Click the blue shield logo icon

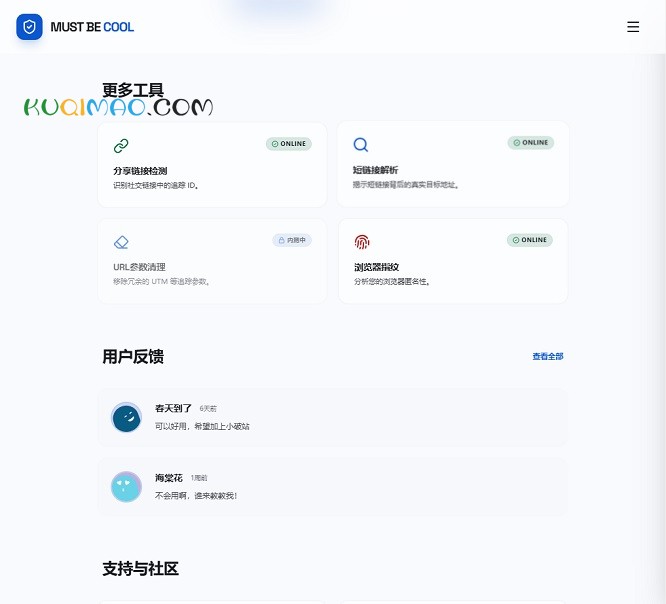click(x=29, y=27)
